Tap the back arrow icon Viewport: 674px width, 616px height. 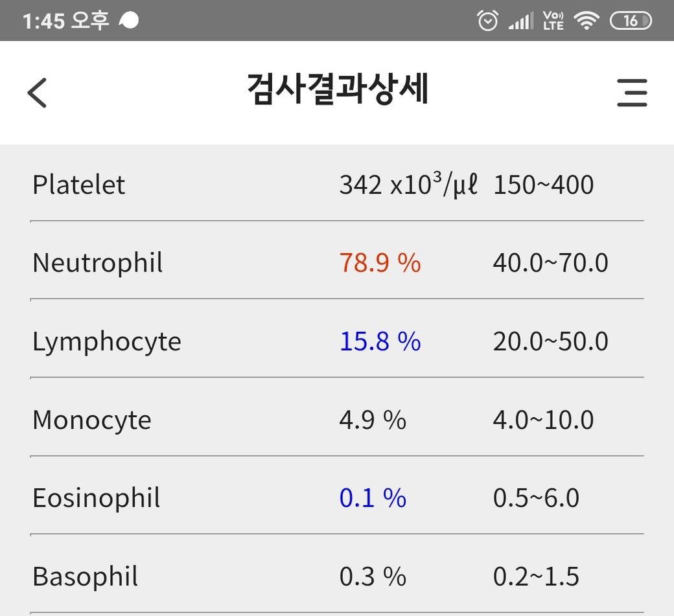pos(38,93)
